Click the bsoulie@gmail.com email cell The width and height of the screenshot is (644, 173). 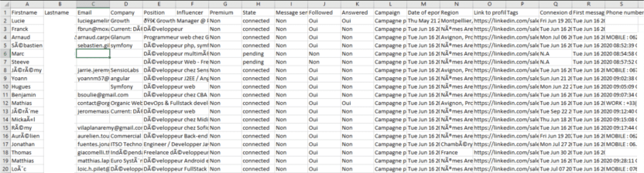pyautogui.click(x=93, y=95)
